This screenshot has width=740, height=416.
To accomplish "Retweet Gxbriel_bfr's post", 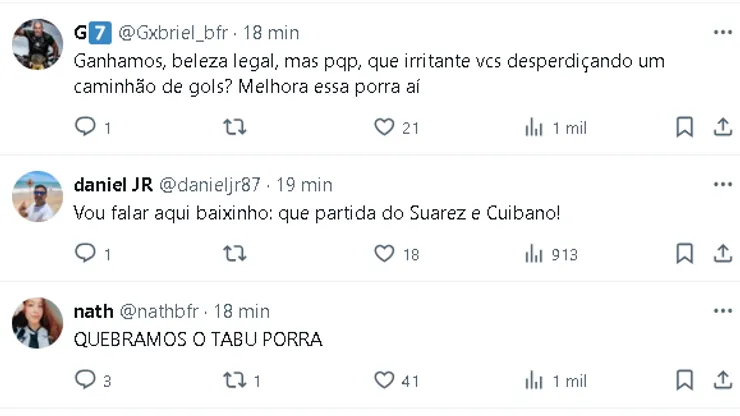I will pos(234,127).
